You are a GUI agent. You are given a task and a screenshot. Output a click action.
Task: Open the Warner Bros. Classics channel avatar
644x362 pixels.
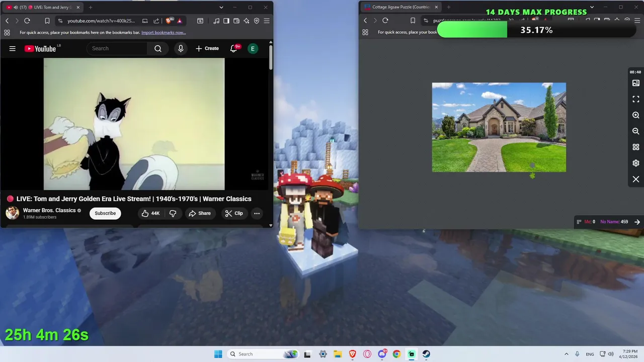click(x=12, y=213)
